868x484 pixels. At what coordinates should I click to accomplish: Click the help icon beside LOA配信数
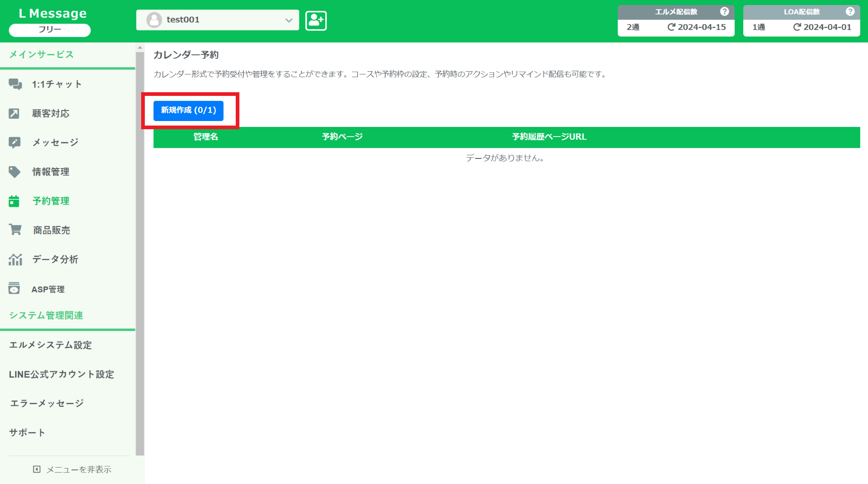click(850, 11)
